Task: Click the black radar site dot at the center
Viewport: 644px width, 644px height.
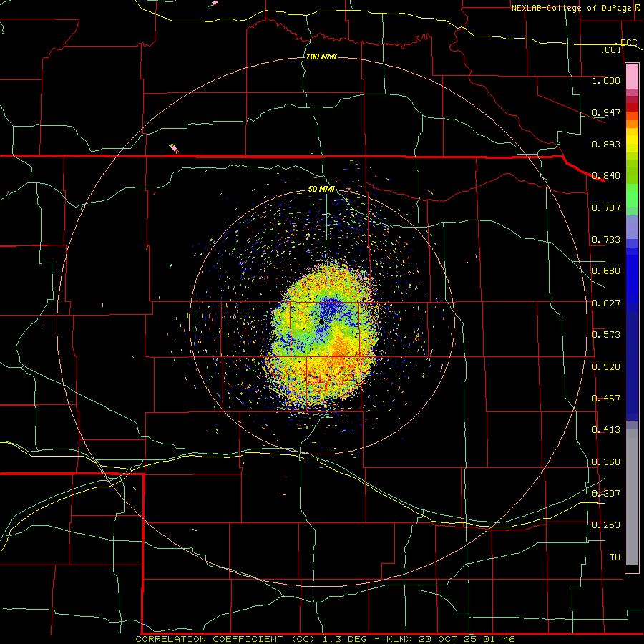Action: point(321,321)
